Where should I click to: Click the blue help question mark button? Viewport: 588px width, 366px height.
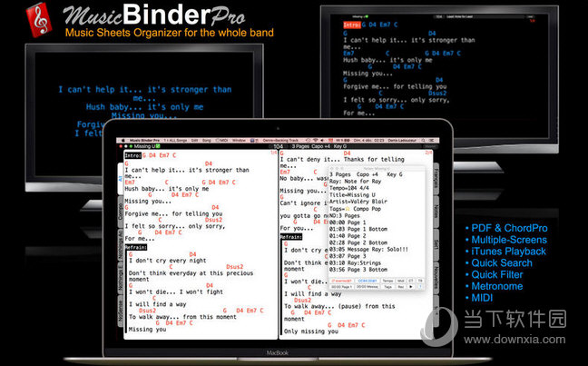(420, 287)
